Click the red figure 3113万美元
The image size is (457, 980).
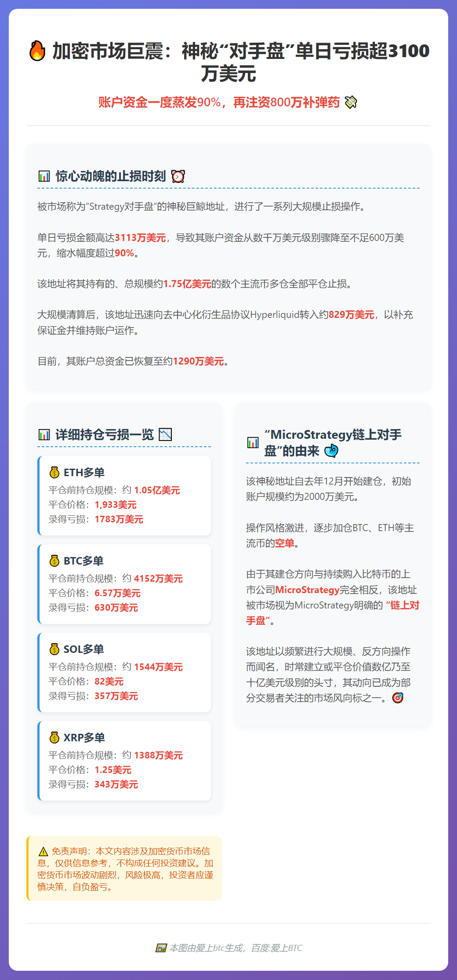tap(140, 238)
